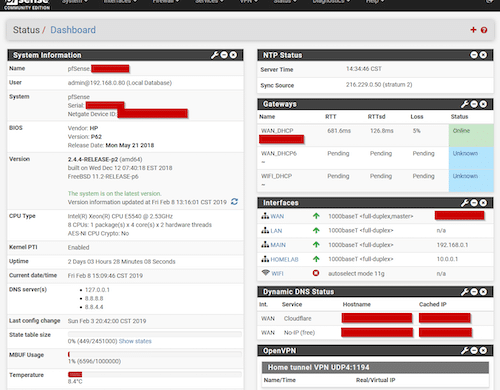Click the network icon beside MAIN
500x390 pixels.
pyautogui.click(x=265, y=245)
